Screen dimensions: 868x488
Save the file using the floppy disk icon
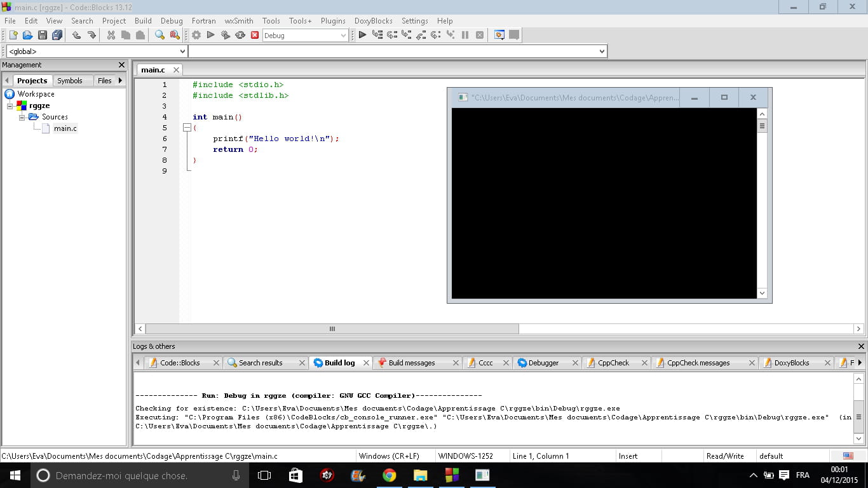coord(42,36)
